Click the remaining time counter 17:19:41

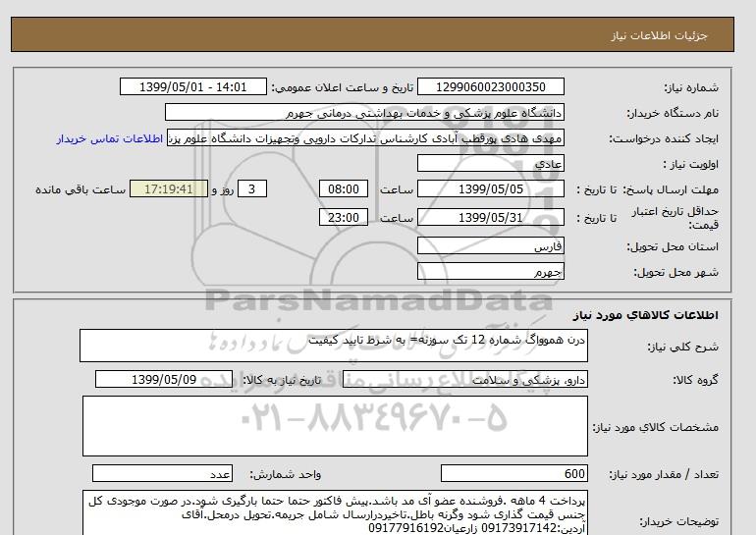point(169,188)
